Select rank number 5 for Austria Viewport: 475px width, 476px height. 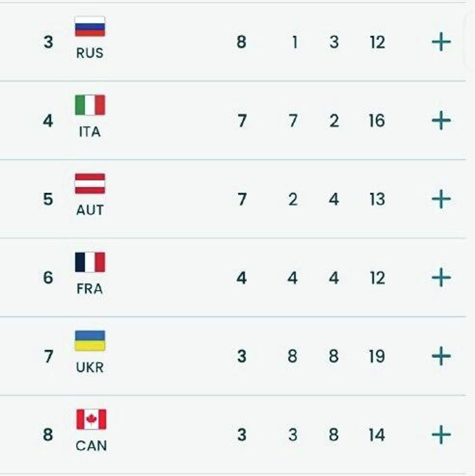tap(48, 199)
